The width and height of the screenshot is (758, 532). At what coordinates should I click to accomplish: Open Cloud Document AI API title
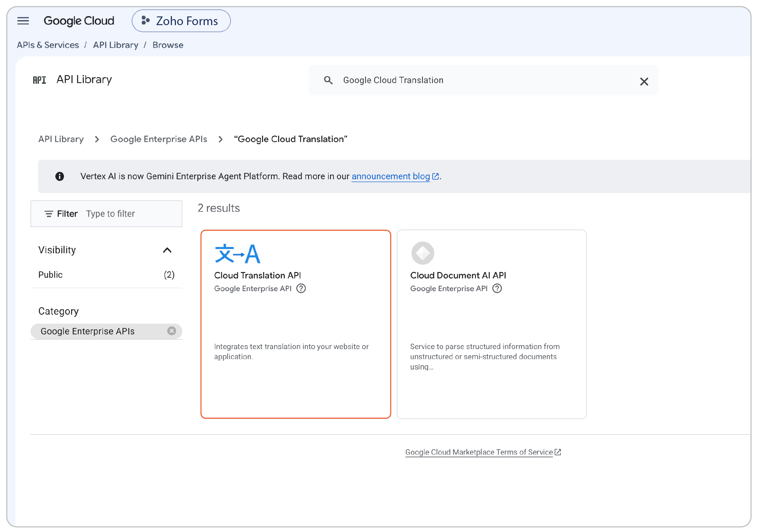point(458,275)
